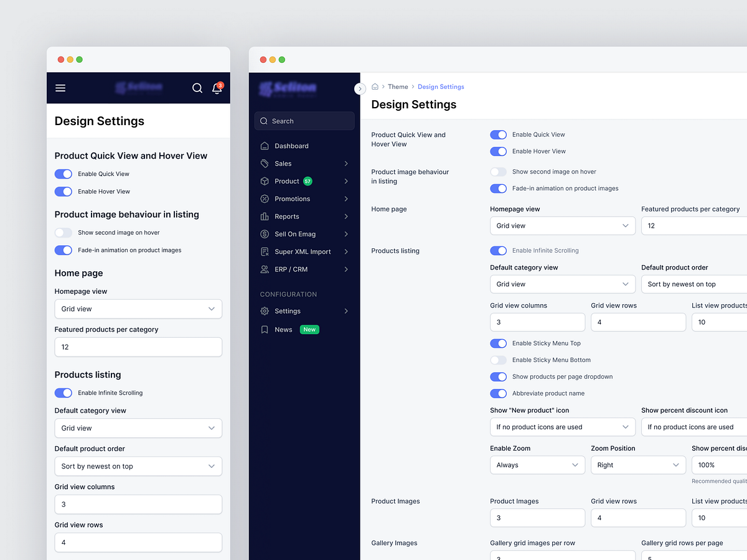Select the Sell On Emag icon
The height and width of the screenshot is (560, 747).
coord(264,234)
